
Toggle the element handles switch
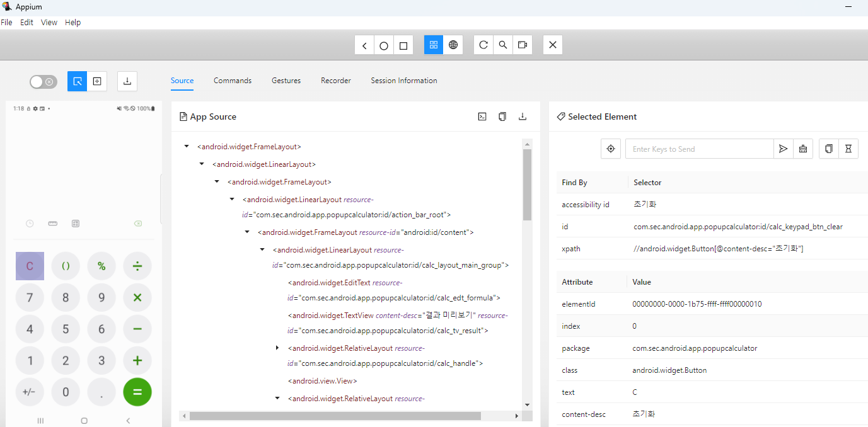click(43, 82)
